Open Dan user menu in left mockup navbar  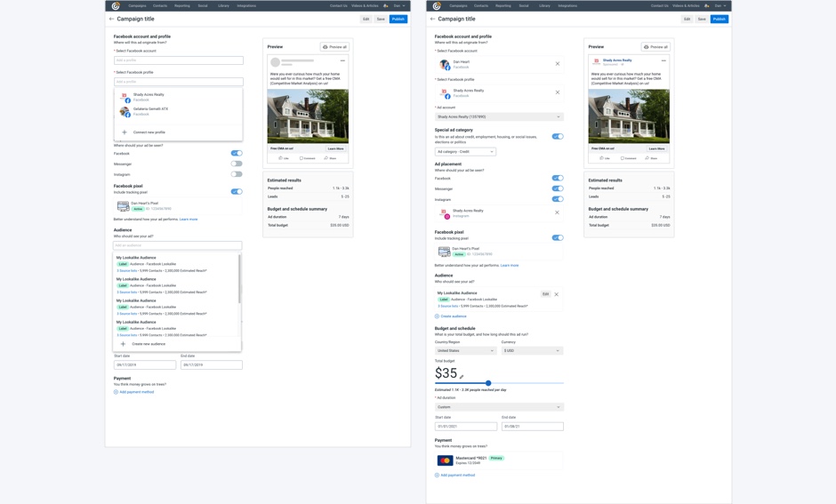coord(399,6)
